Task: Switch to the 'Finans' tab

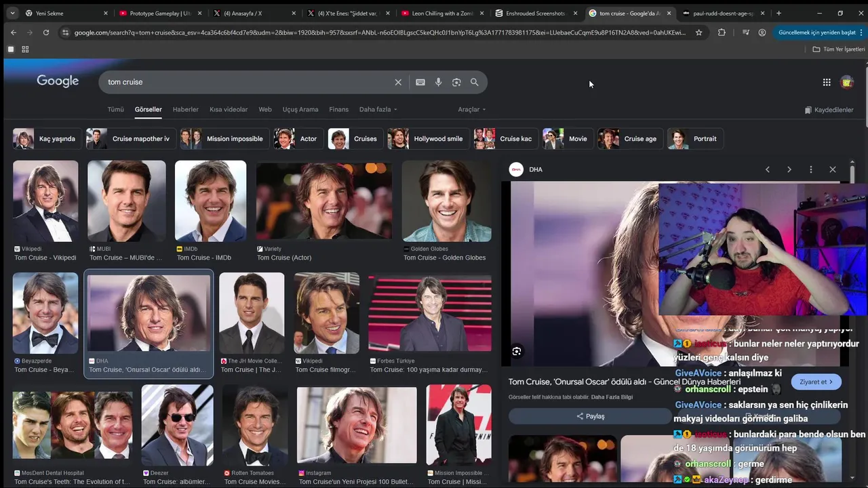Action: click(x=338, y=109)
